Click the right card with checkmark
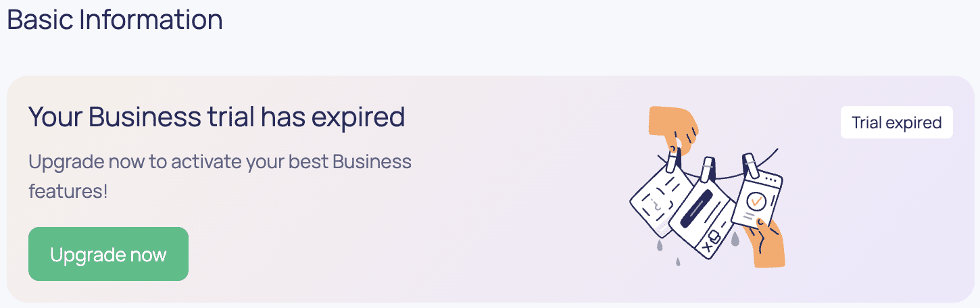The image size is (980, 308). tap(757, 199)
